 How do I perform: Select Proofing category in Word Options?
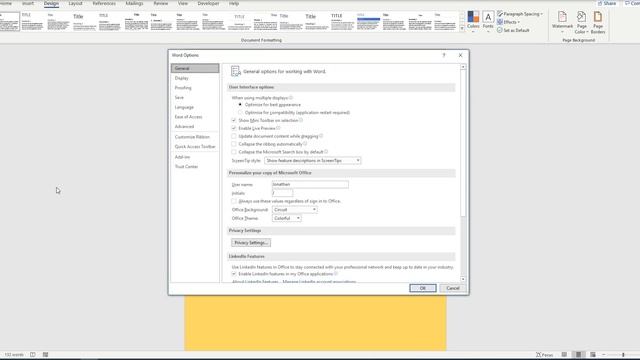(195, 88)
